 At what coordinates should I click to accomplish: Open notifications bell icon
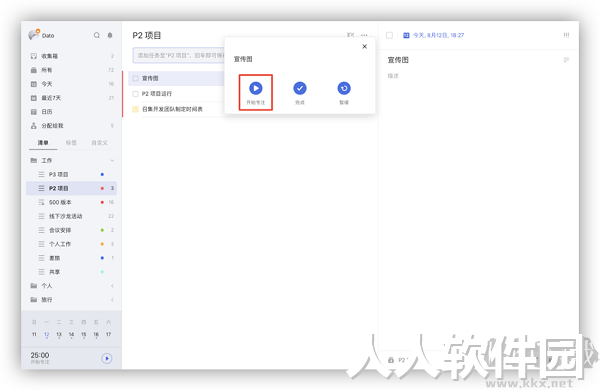coord(110,35)
